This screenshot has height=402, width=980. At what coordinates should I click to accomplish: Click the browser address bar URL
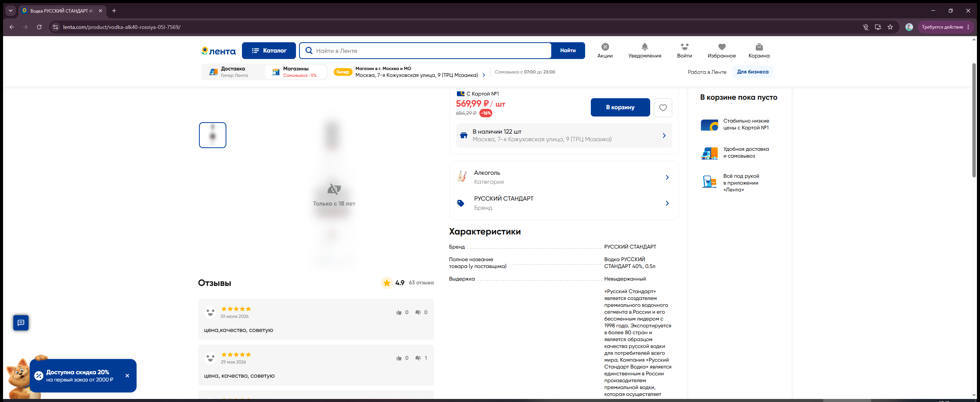[122, 27]
